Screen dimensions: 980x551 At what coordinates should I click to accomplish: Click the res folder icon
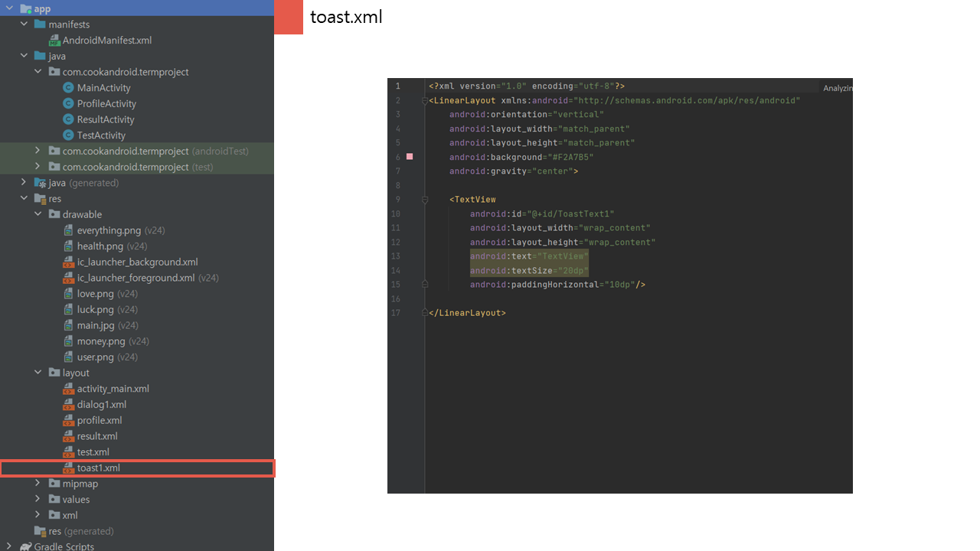40,198
